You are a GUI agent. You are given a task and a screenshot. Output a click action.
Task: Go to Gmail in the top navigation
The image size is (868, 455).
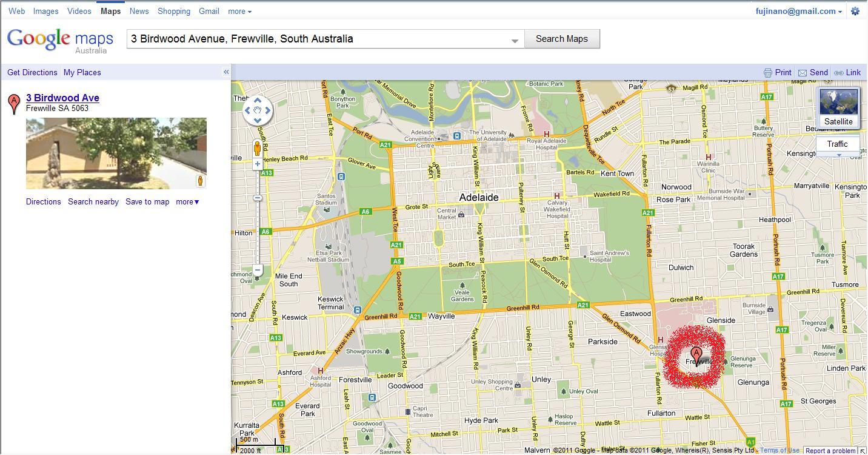[209, 11]
